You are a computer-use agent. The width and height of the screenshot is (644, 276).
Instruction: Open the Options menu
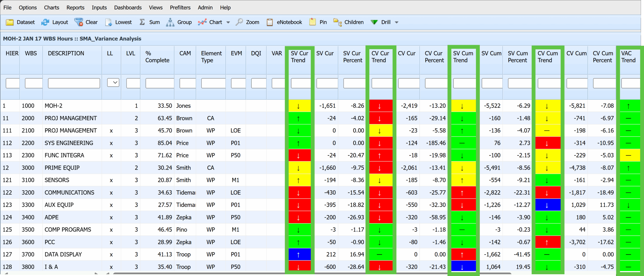[28, 8]
